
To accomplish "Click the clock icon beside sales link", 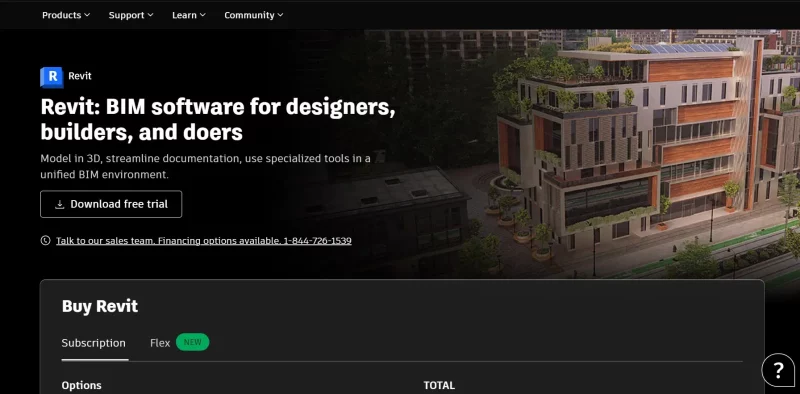I will click(x=45, y=240).
